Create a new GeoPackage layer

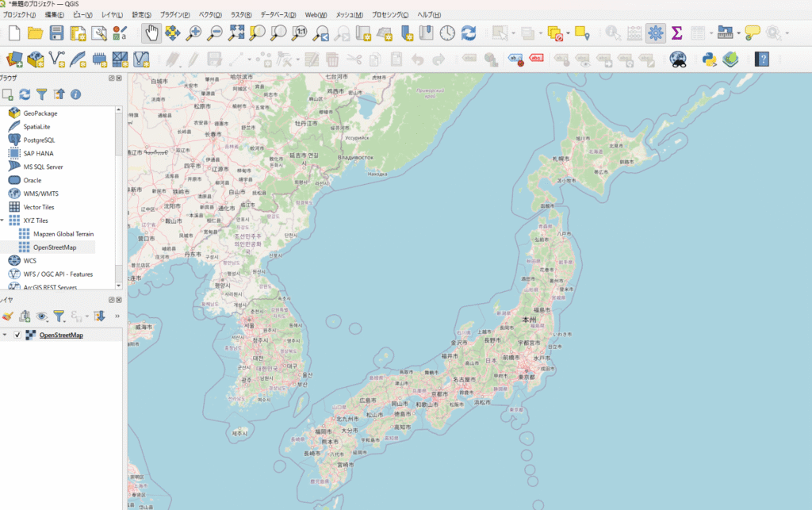pyautogui.click(x=35, y=59)
